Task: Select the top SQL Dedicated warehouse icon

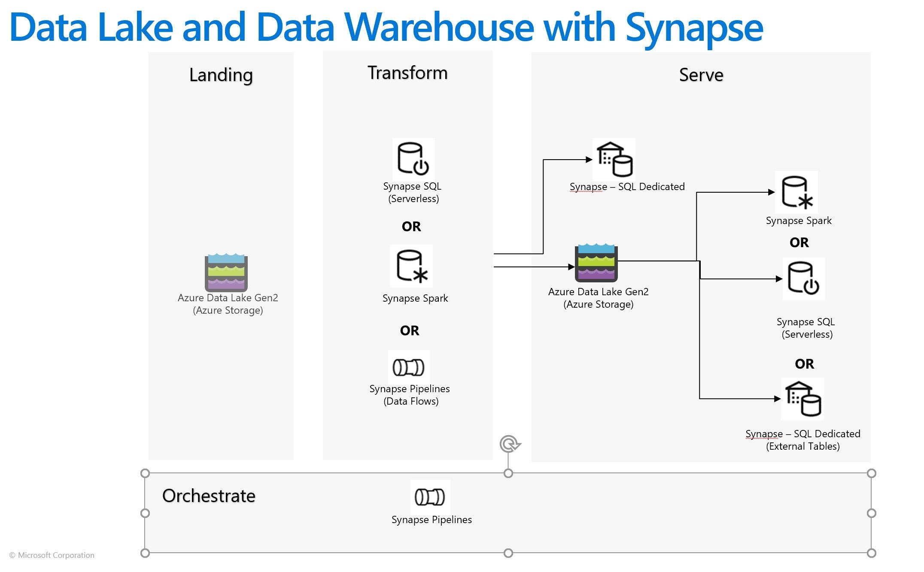Action: click(x=614, y=160)
